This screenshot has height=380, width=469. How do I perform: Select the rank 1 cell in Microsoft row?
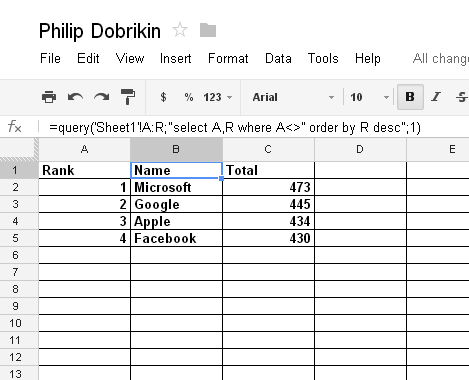[85, 187]
